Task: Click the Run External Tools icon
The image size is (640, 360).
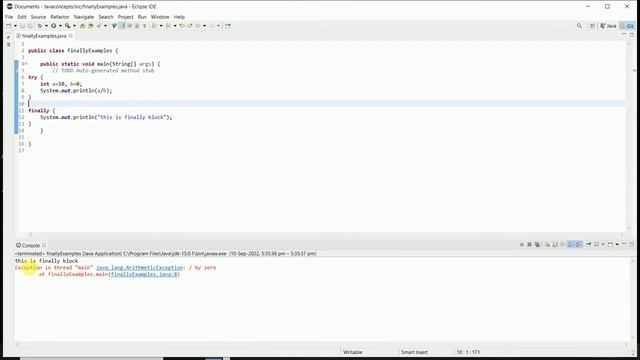Action: (x=67, y=26)
